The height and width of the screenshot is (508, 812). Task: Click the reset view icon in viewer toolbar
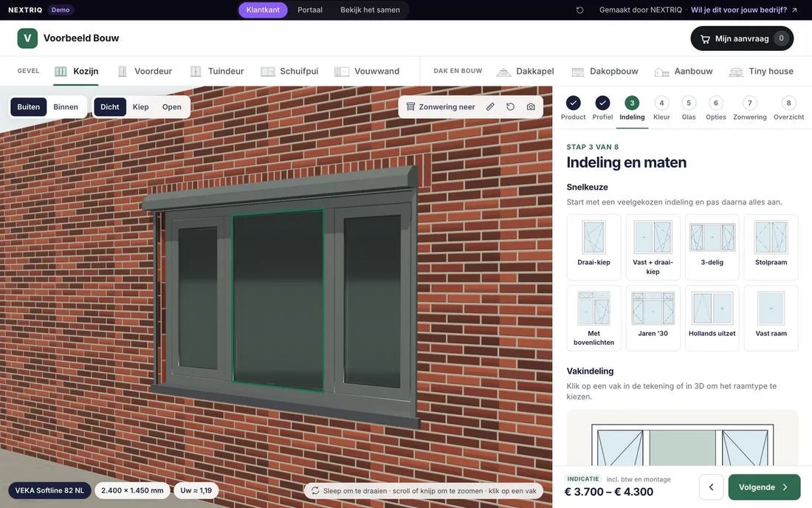(x=511, y=106)
